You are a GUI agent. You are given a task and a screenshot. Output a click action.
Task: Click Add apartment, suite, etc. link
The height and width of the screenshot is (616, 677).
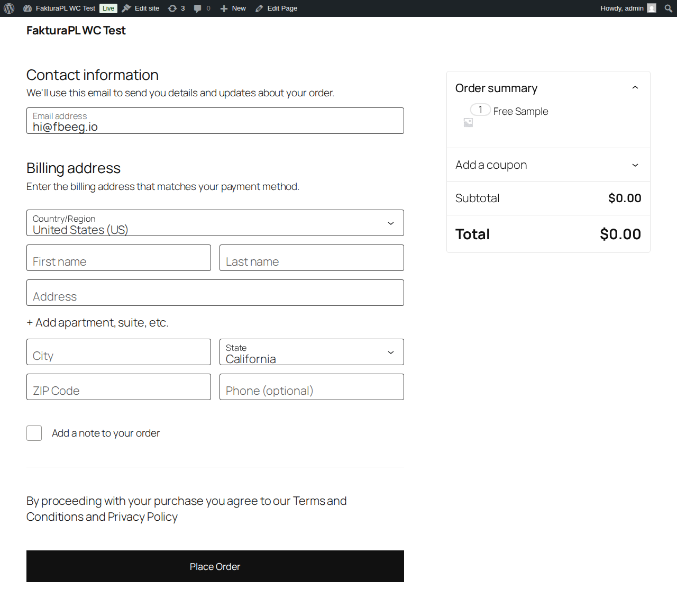click(98, 323)
